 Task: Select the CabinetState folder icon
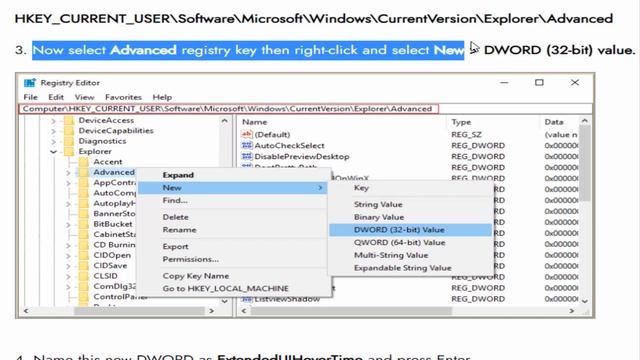[84, 235]
